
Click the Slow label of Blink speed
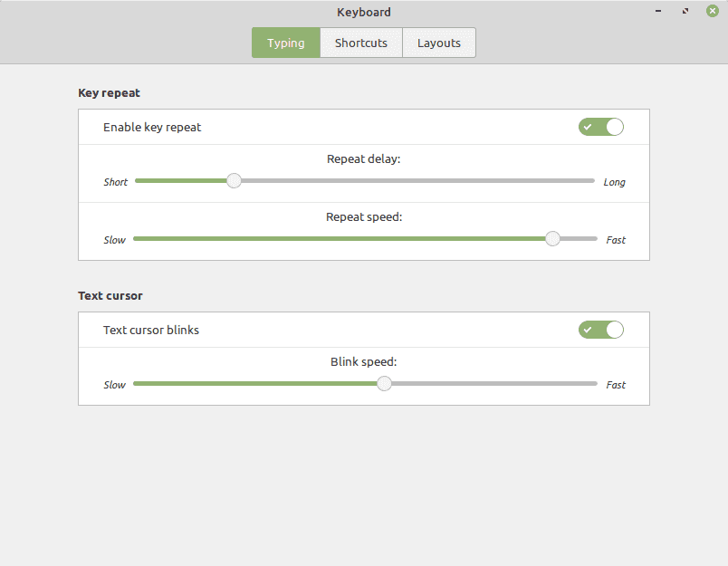tap(114, 385)
